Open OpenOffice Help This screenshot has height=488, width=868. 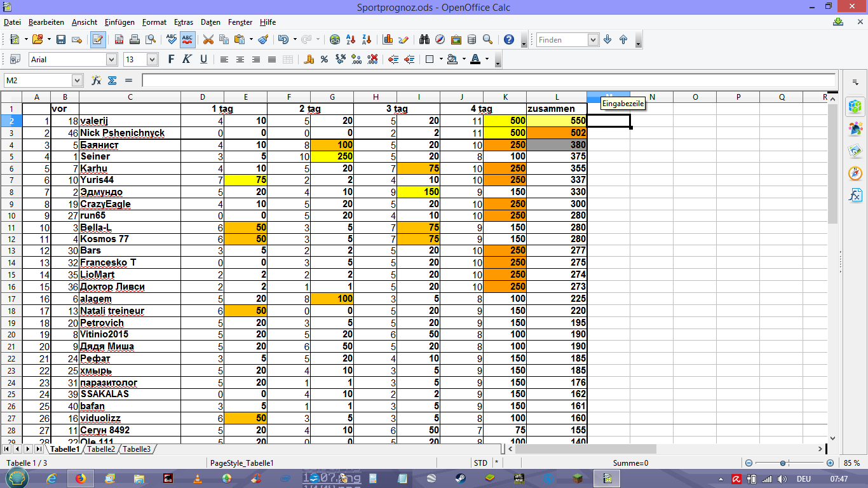pyautogui.click(x=508, y=39)
